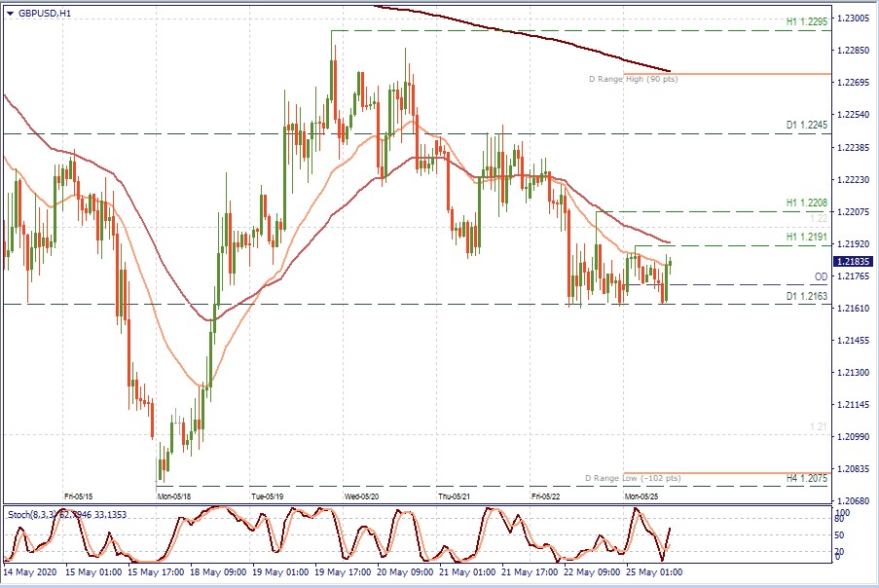Click the Wed-05/20 day separator label
This screenshot has height=588, width=879.
(363, 496)
